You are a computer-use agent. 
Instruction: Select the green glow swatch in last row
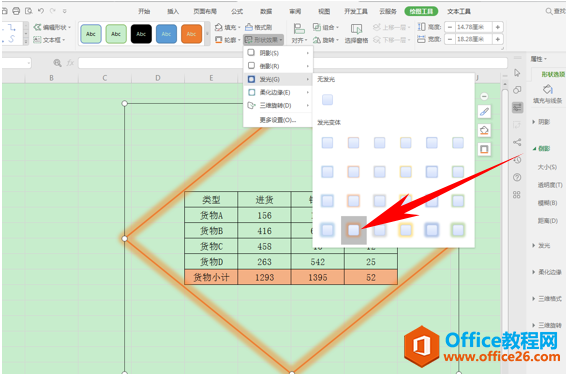click(x=458, y=230)
